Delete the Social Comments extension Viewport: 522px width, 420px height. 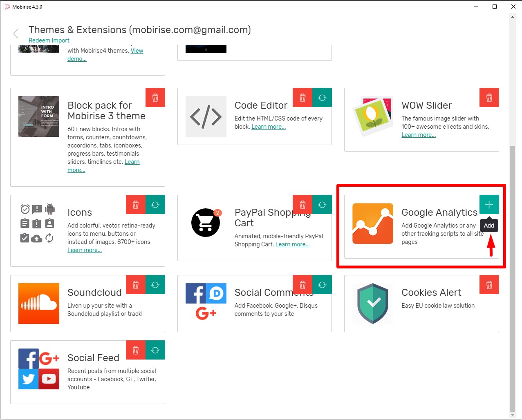point(302,285)
